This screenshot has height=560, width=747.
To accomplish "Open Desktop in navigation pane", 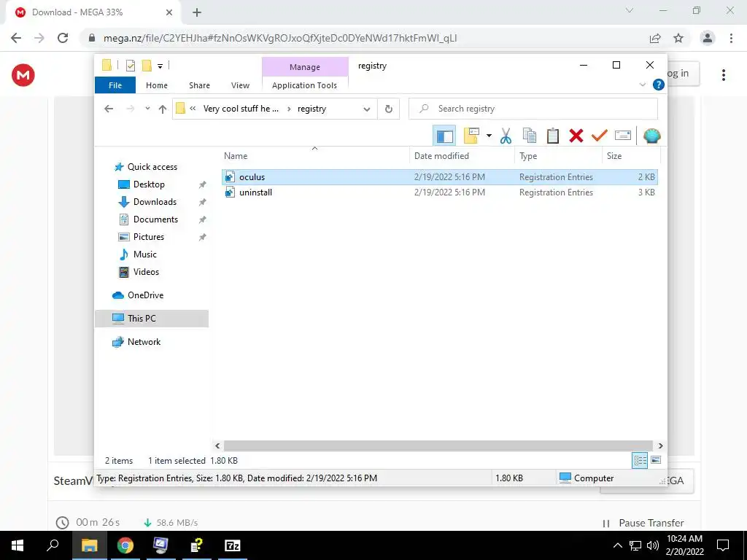I will click(x=149, y=184).
